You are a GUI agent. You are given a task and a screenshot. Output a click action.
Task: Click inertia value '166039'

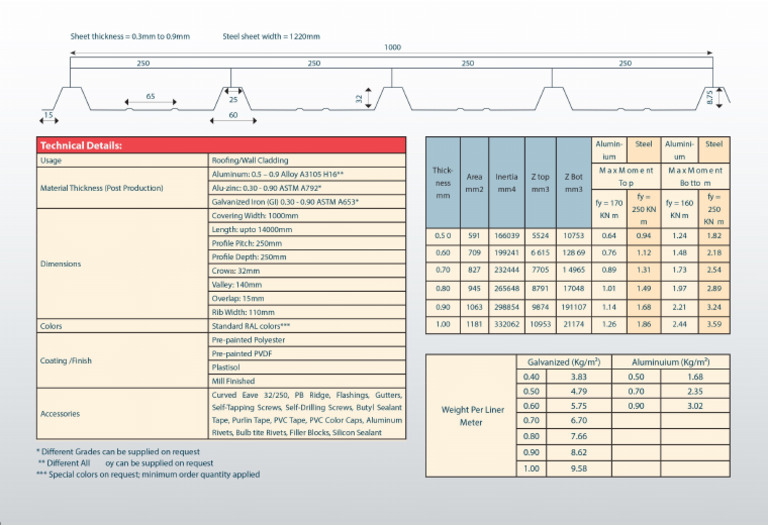click(x=506, y=236)
